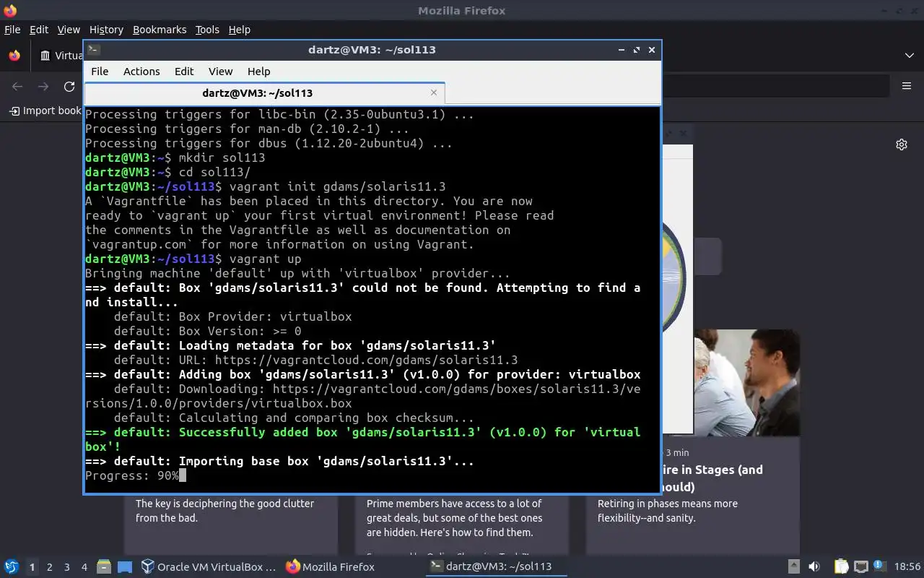This screenshot has height=578, width=924.
Task: Switch to workspace 1
Action: [32, 567]
